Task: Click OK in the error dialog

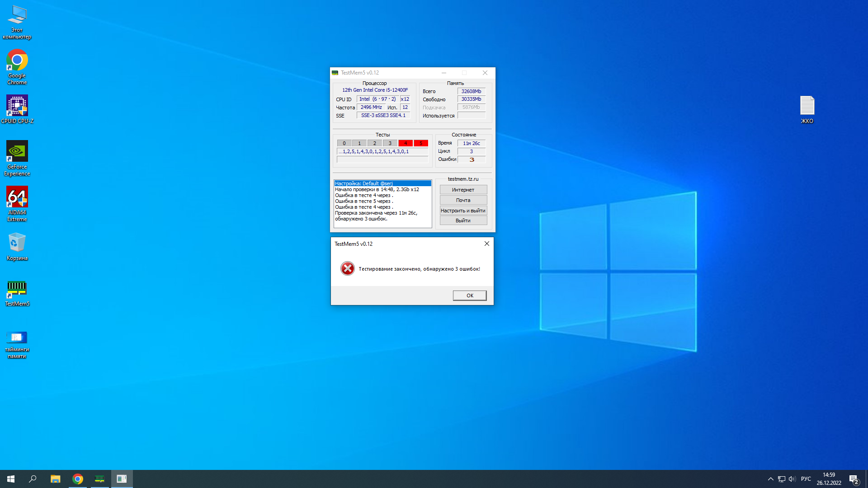Action: (470, 296)
